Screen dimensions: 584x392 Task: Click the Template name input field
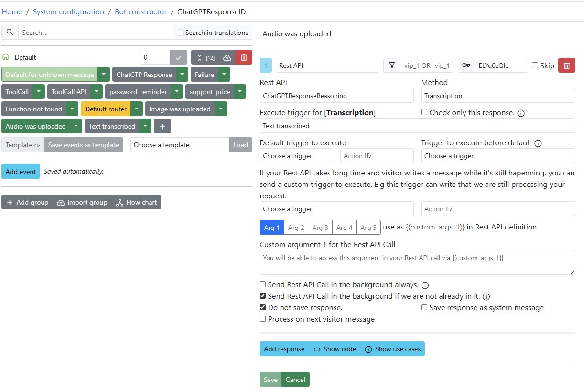pos(23,145)
